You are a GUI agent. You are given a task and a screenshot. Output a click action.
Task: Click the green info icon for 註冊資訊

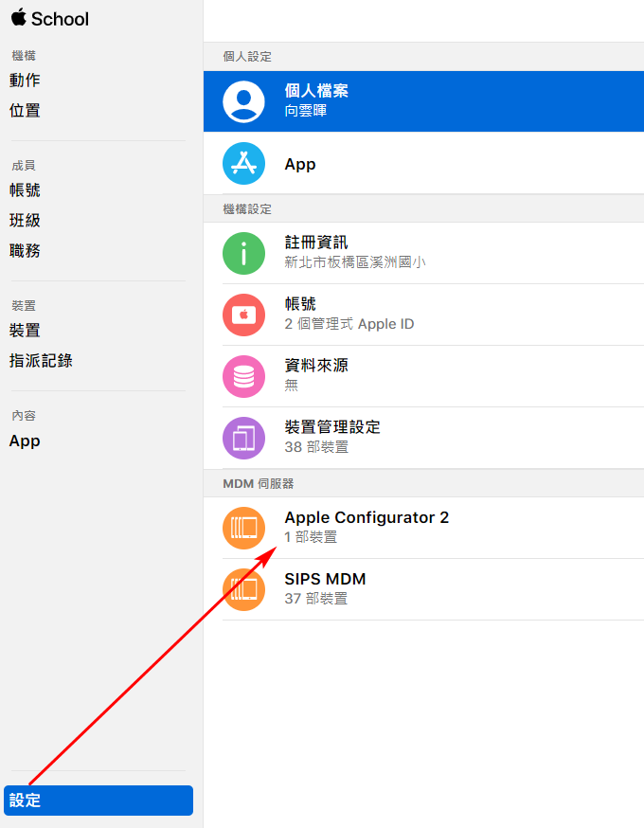[243, 254]
